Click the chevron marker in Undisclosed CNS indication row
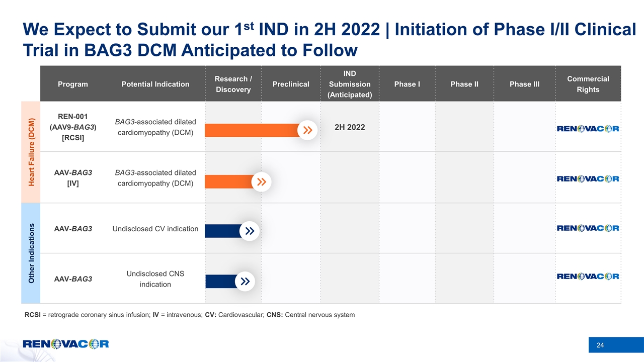The image size is (644, 362). tap(245, 281)
